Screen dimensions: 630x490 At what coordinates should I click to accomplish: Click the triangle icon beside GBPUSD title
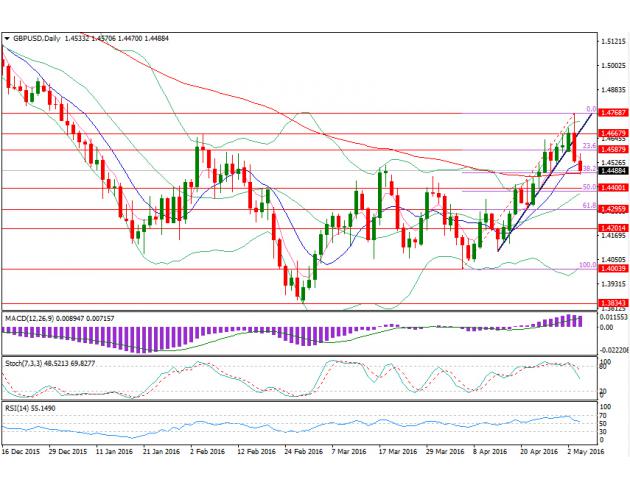pos(8,39)
